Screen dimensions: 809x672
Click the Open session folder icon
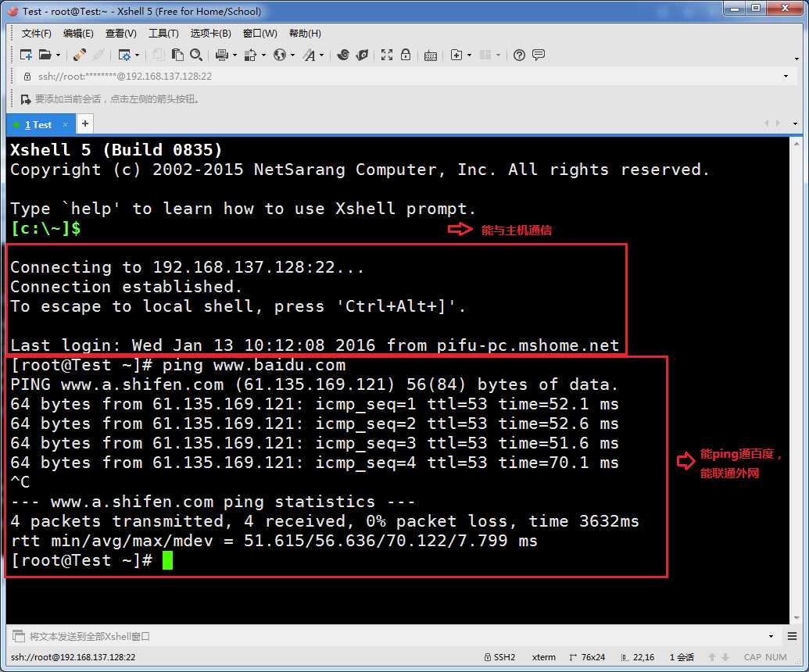[45, 55]
